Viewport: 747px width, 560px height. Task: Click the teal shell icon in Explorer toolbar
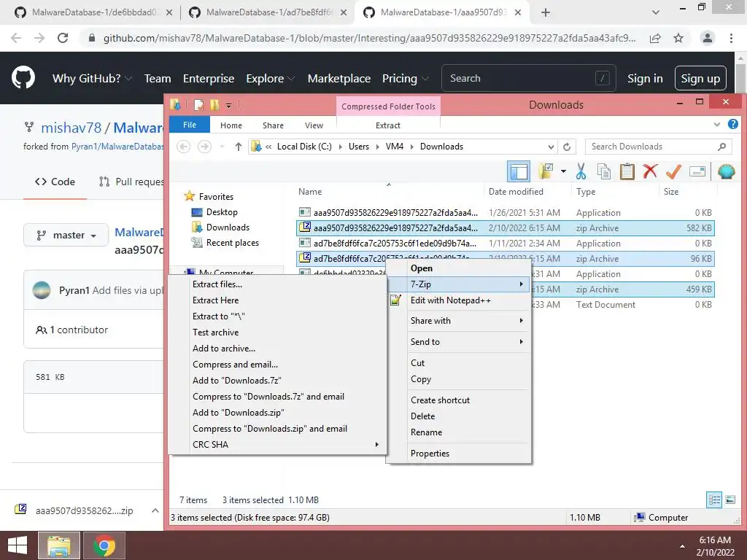click(726, 171)
